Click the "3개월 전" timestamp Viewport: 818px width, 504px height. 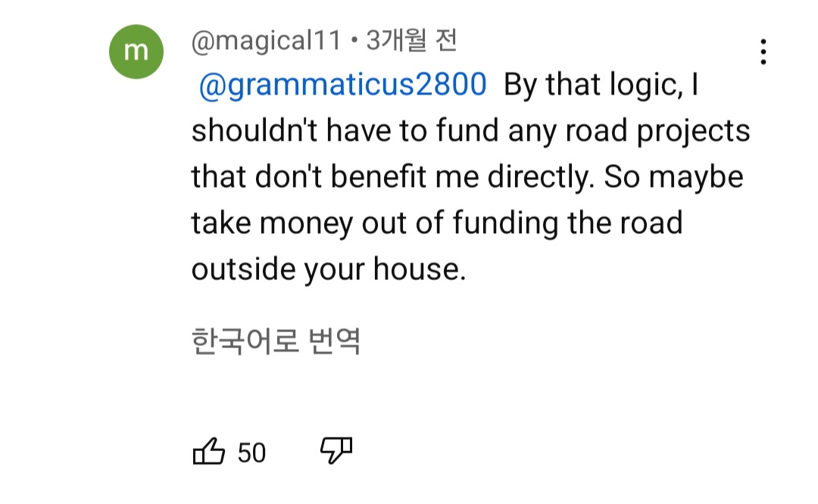411,42
